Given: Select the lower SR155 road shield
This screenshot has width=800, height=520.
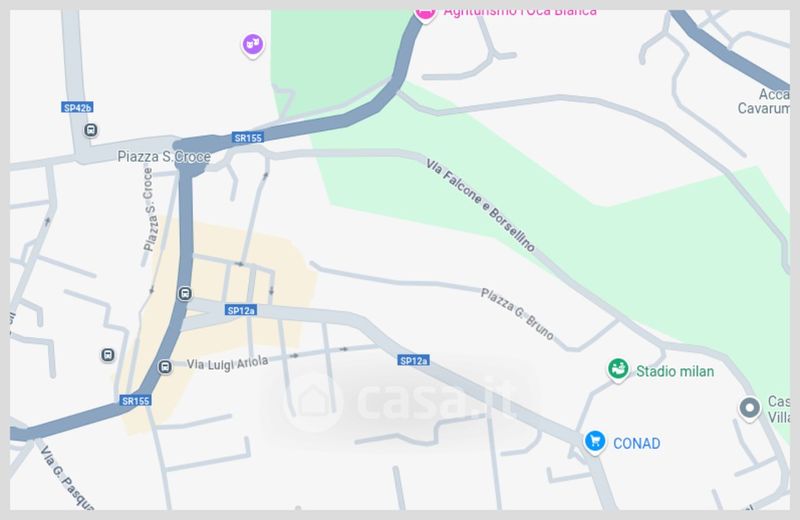Looking at the screenshot, I should tap(135, 401).
